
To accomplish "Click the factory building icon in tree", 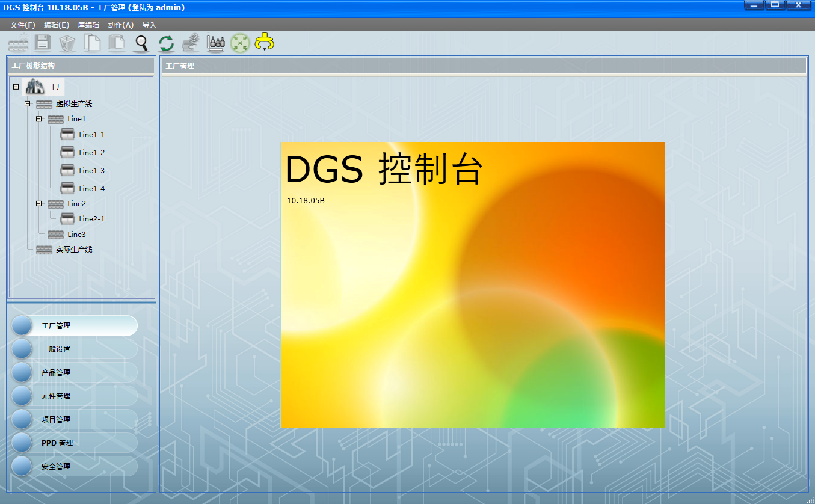I will point(35,87).
